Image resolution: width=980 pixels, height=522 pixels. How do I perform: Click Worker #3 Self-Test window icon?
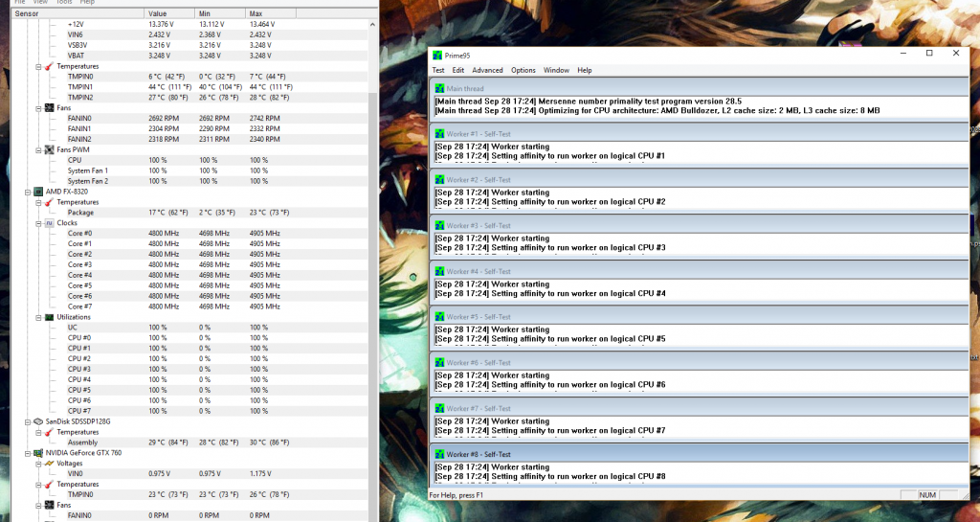pyautogui.click(x=439, y=226)
